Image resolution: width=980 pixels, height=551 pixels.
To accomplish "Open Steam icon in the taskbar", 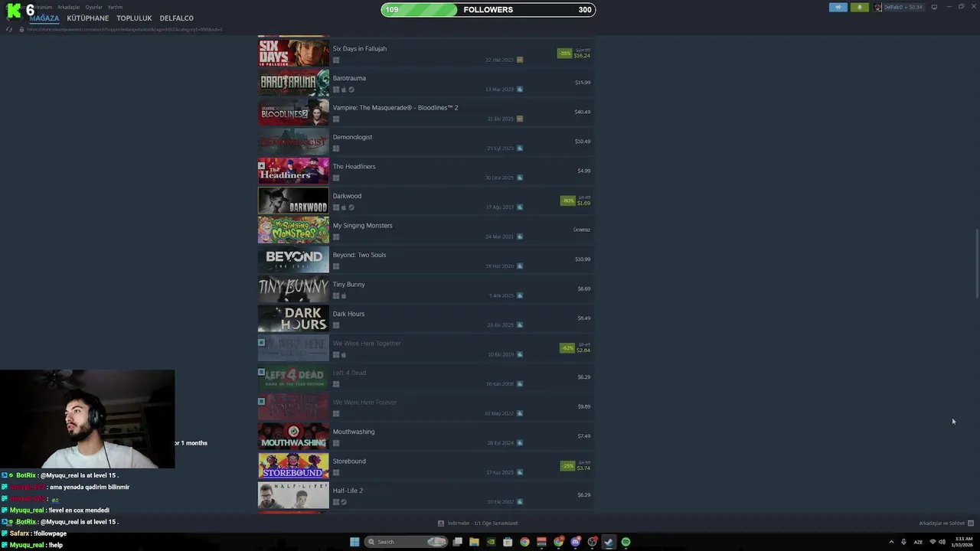I will tap(609, 542).
